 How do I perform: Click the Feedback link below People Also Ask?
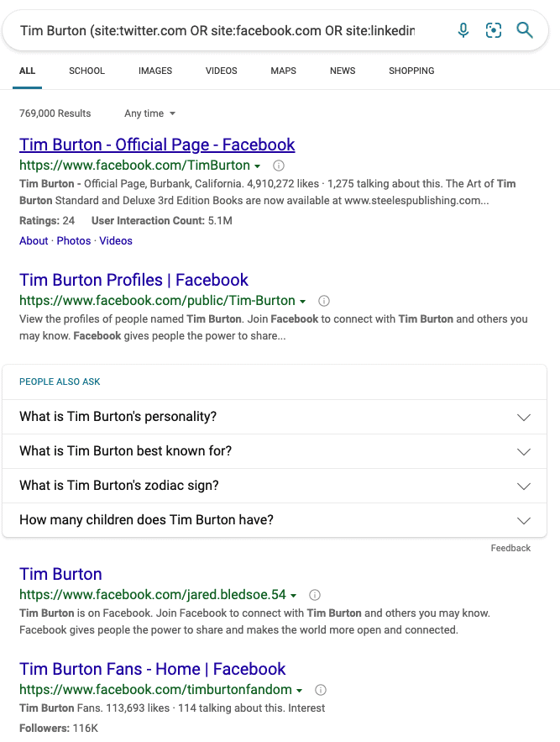click(x=510, y=548)
